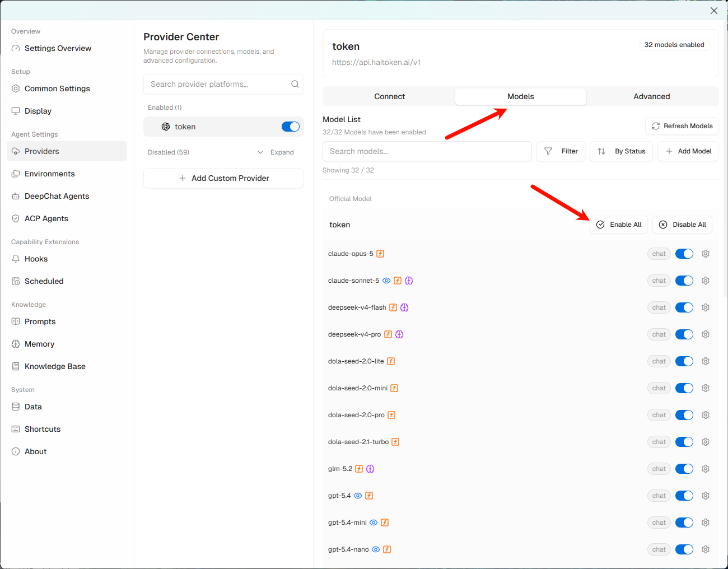Screen dimensions: 728x569
Task: Click the vision eye icon on gpt-5.4-mini
Action: pos(374,523)
